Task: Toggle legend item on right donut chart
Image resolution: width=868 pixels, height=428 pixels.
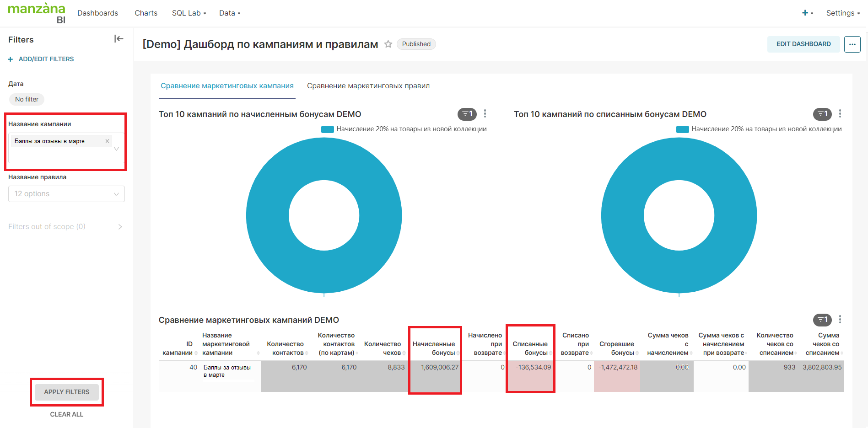Action: [x=759, y=129]
